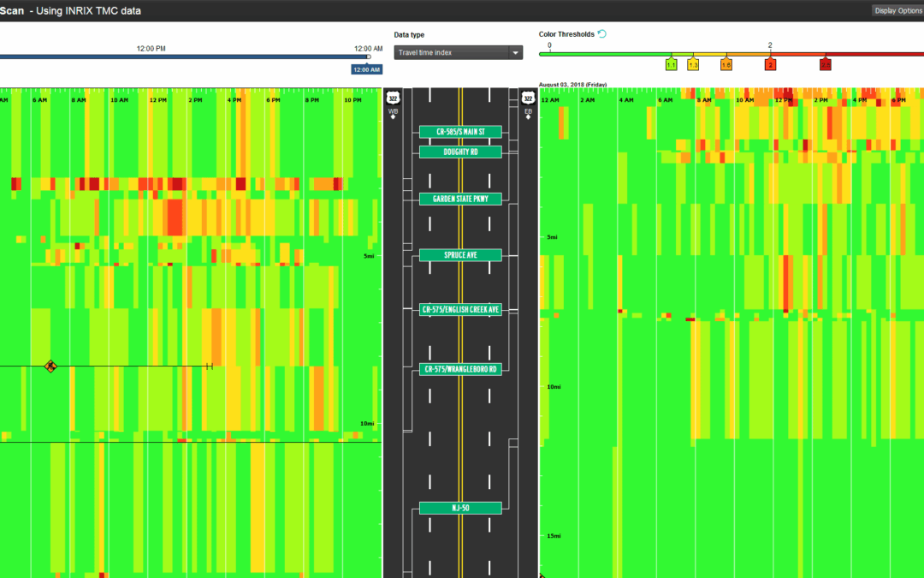Click the 12:00 AM time slider handle
Screen dimensions: 924x578
point(368,57)
